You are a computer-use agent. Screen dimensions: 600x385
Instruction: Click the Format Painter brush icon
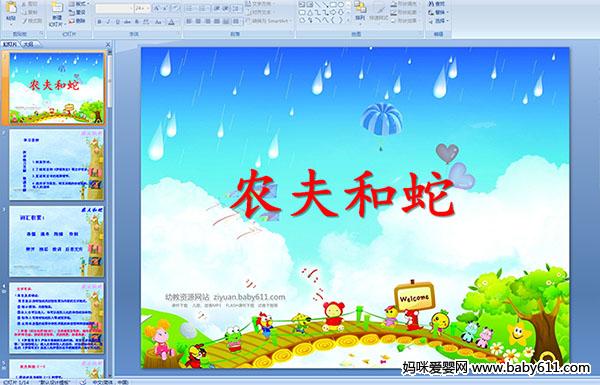(25, 21)
